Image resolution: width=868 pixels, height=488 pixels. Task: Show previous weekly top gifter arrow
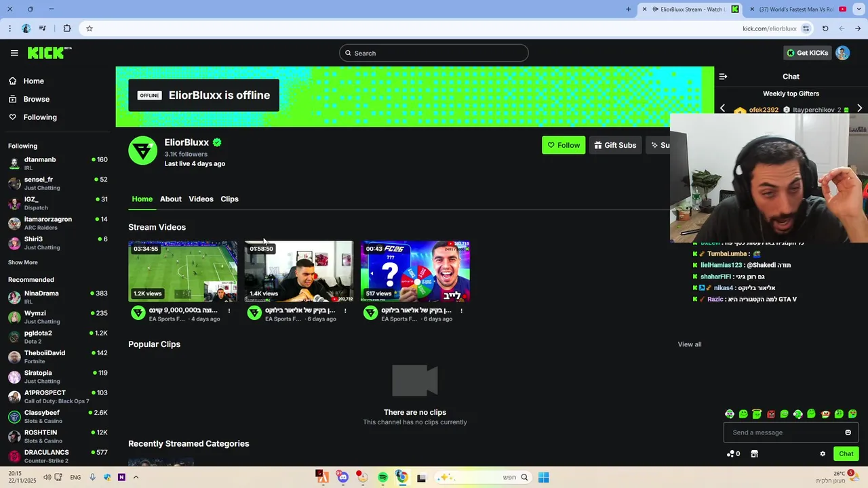tap(722, 108)
